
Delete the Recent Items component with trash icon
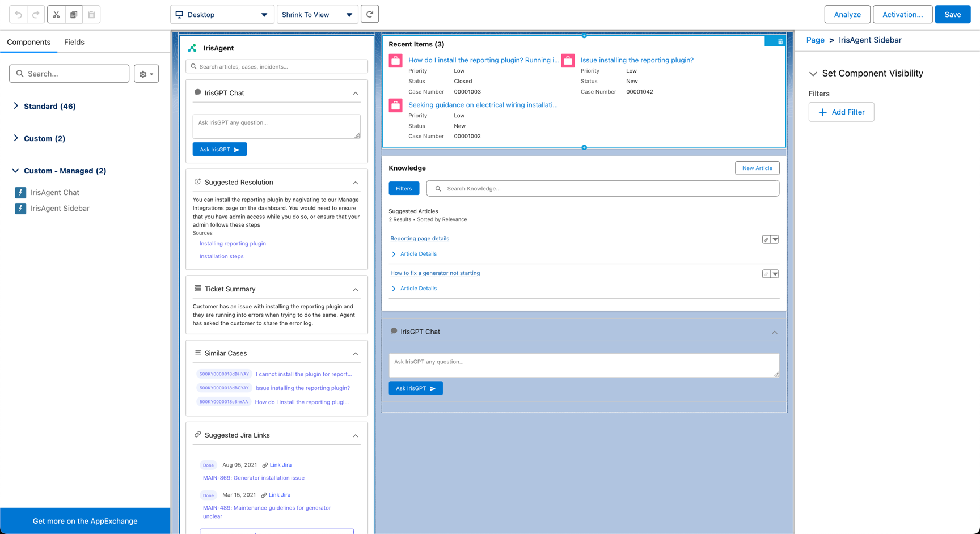pos(780,41)
